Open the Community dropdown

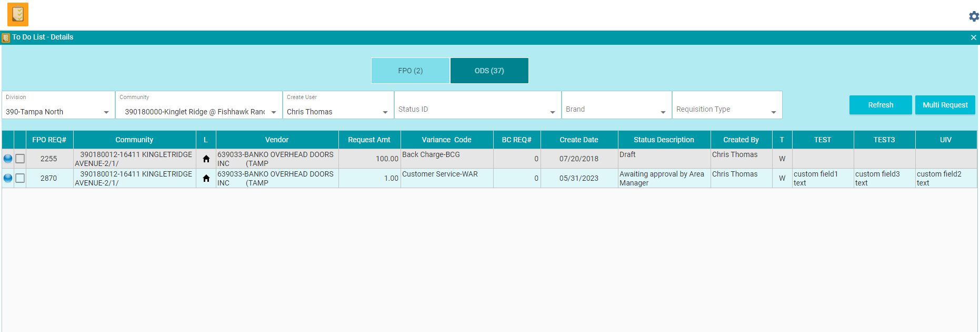coord(274,112)
